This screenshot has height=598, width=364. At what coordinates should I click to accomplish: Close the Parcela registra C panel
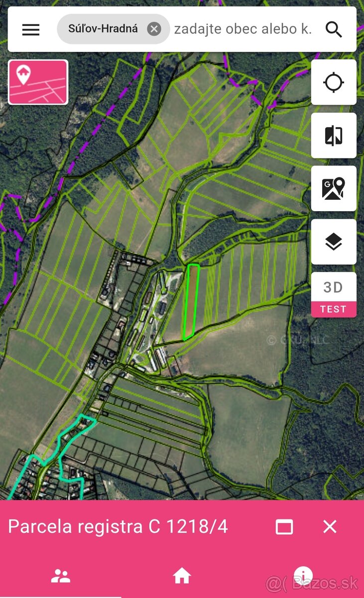tap(330, 527)
